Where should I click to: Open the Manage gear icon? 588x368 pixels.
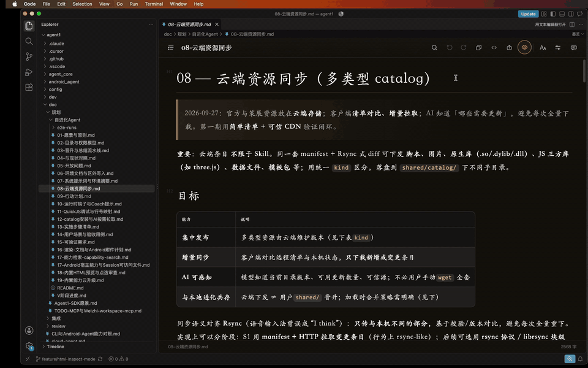pyautogui.click(x=29, y=346)
